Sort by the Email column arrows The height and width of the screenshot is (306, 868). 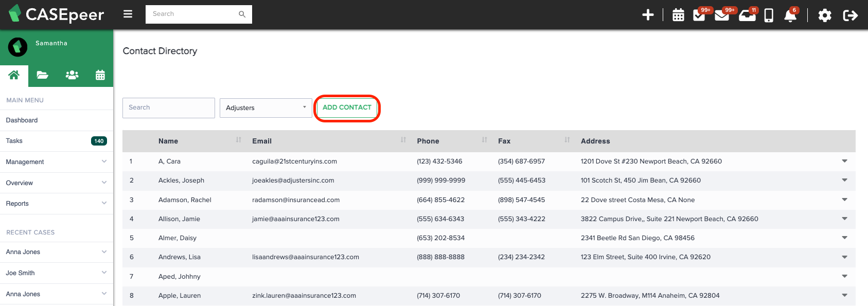[x=403, y=140]
